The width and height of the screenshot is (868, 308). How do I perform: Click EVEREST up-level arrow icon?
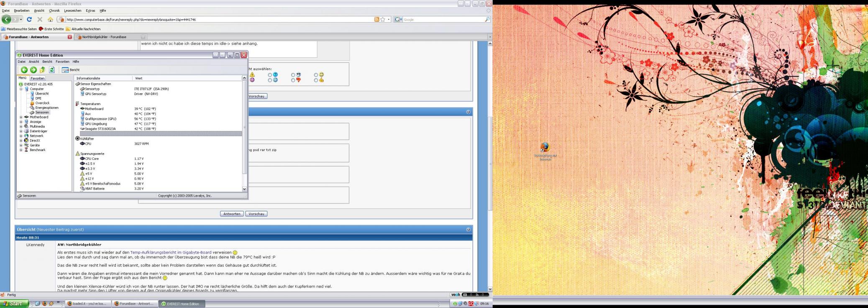pyautogui.click(x=42, y=70)
